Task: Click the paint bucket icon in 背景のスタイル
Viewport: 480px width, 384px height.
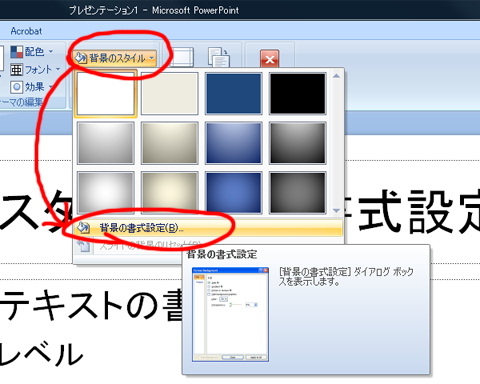Action: (x=81, y=58)
